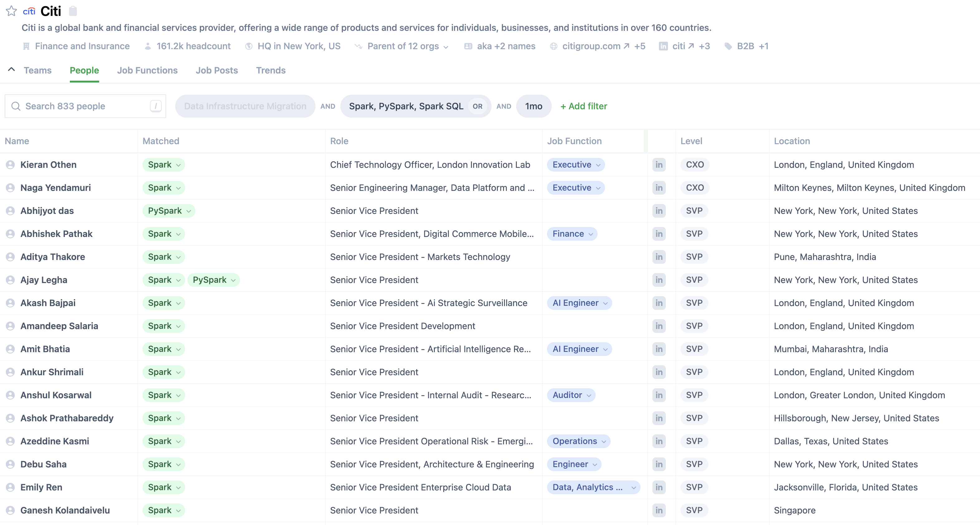The image size is (980, 525).
Task: Click Add filter
Action: [583, 106]
